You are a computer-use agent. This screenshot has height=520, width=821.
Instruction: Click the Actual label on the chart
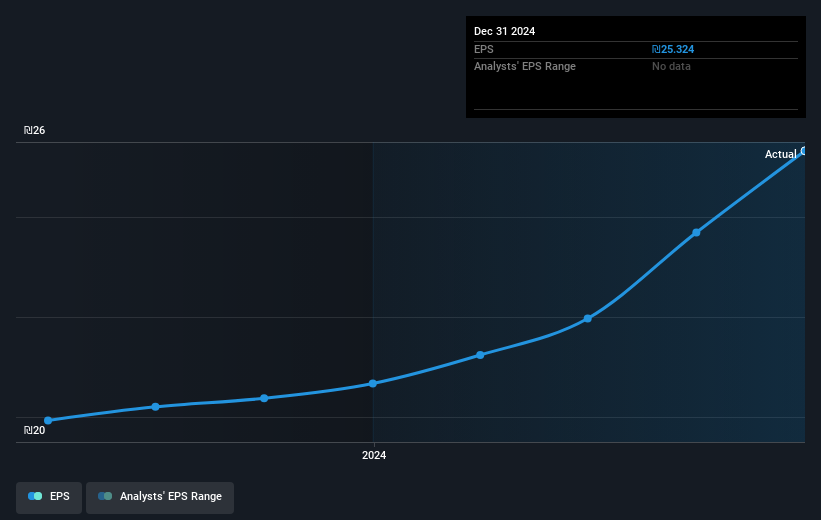(x=781, y=154)
